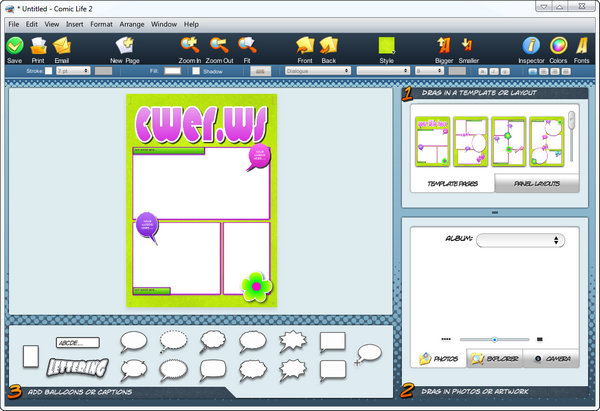Screen dimensions: 600x411
Task: Open the Album dropdown
Action: (520, 240)
